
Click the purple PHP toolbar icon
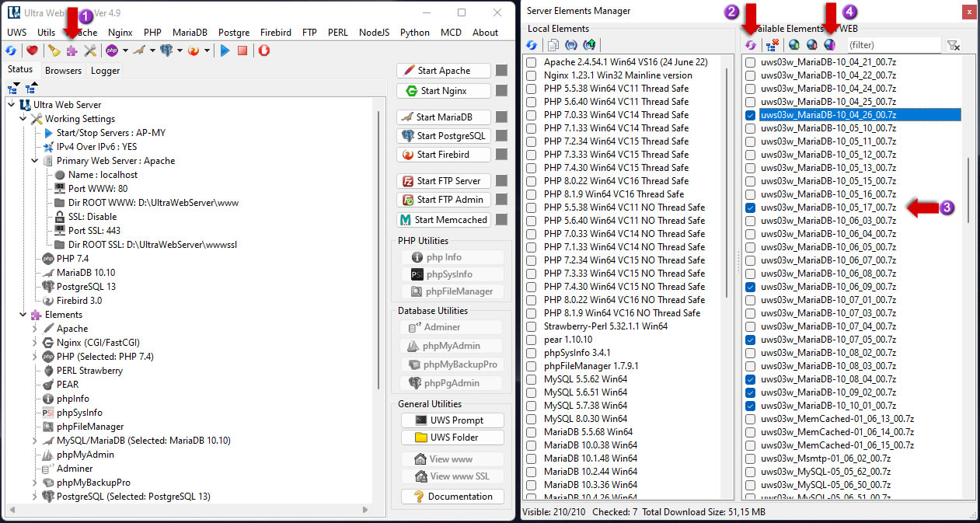coord(112,51)
